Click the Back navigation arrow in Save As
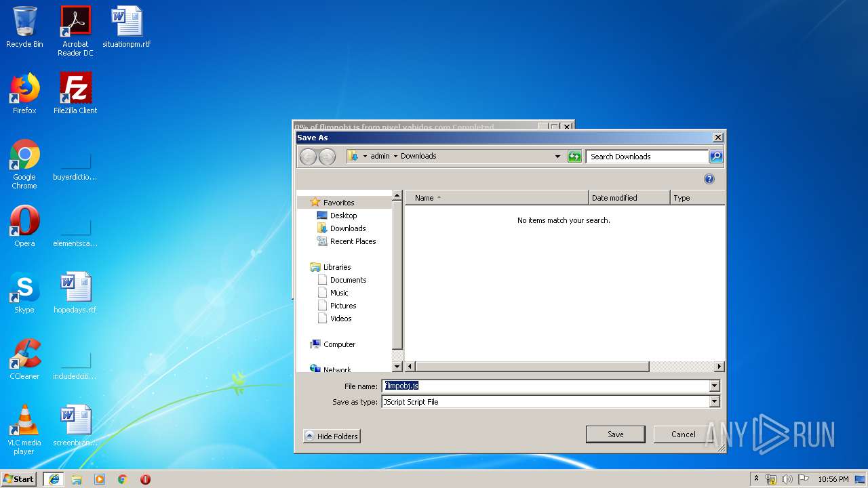Image resolution: width=868 pixels, height=488 pixels. 308,157
